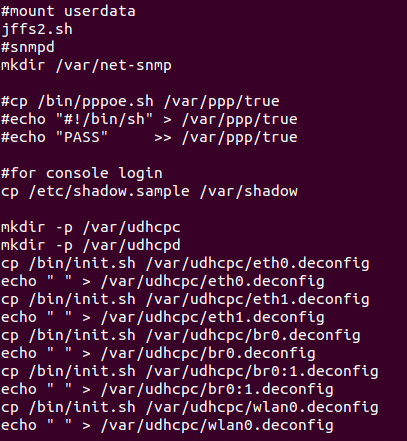
Task: Click the cp line for wlan0.deconfig
Action: pyautogui.click(x=190, y=407)
